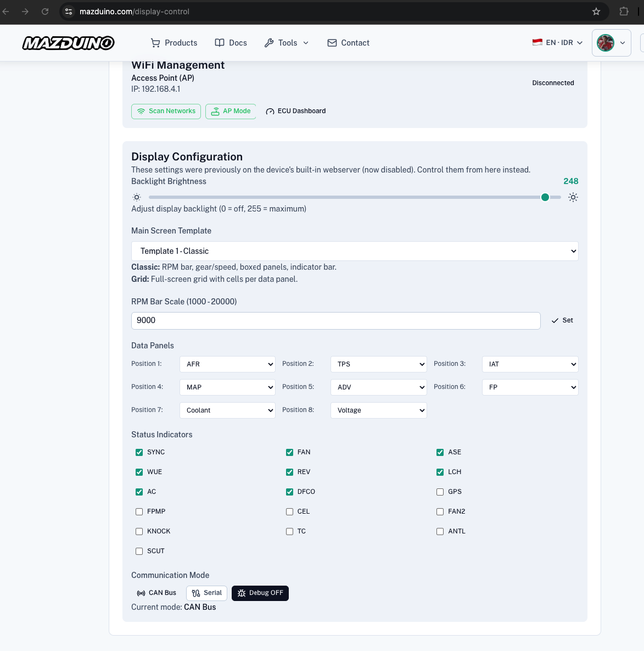644x651 pixels.
Task: Click the Backlight Brightness slider handle
Action: [x=545, y=197]
